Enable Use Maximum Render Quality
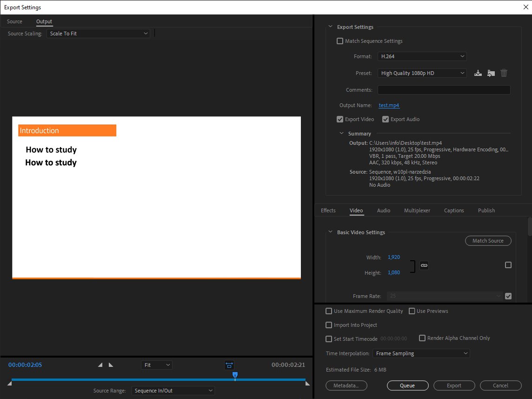Screen dimensions: 532x399 point(329,311)
